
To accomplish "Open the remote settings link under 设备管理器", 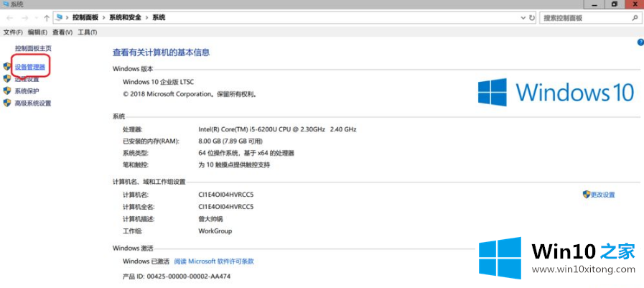I will click(x=27, y=79).
